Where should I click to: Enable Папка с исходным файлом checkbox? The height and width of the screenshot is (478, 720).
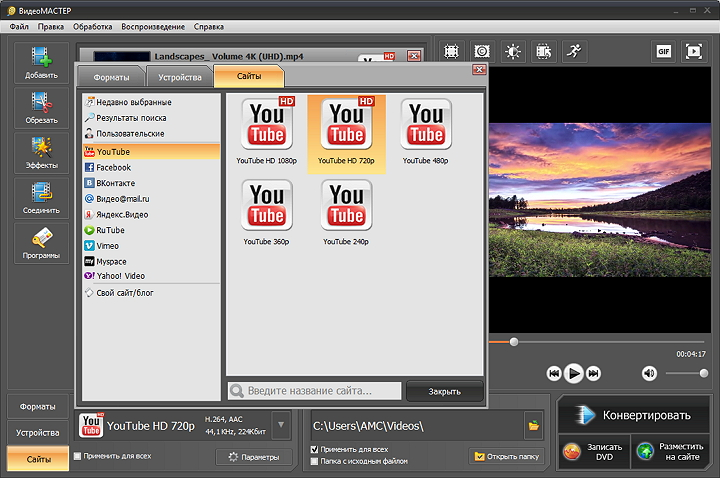pos(314,461)
